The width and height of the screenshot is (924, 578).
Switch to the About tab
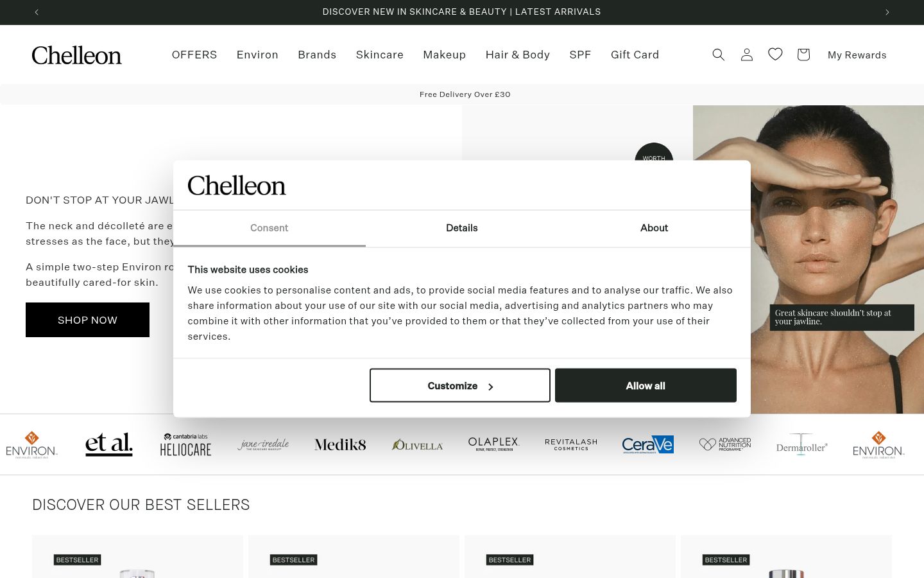(x=654, y=228)
